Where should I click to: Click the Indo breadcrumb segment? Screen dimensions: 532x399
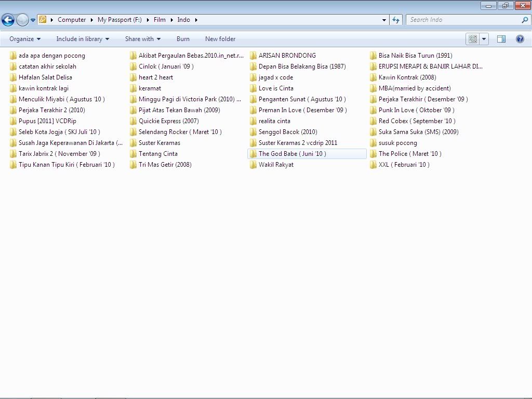coord(183,20)
